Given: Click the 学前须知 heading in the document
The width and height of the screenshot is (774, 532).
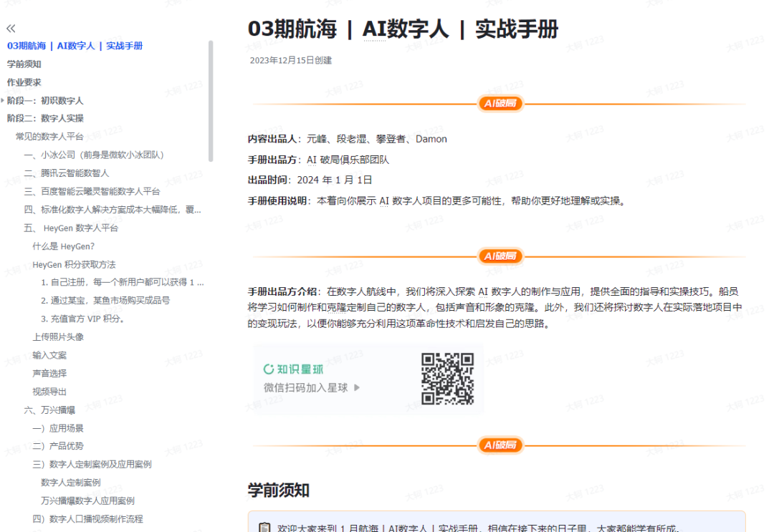Looking at the screenshot, I should (x=278, y=490).
